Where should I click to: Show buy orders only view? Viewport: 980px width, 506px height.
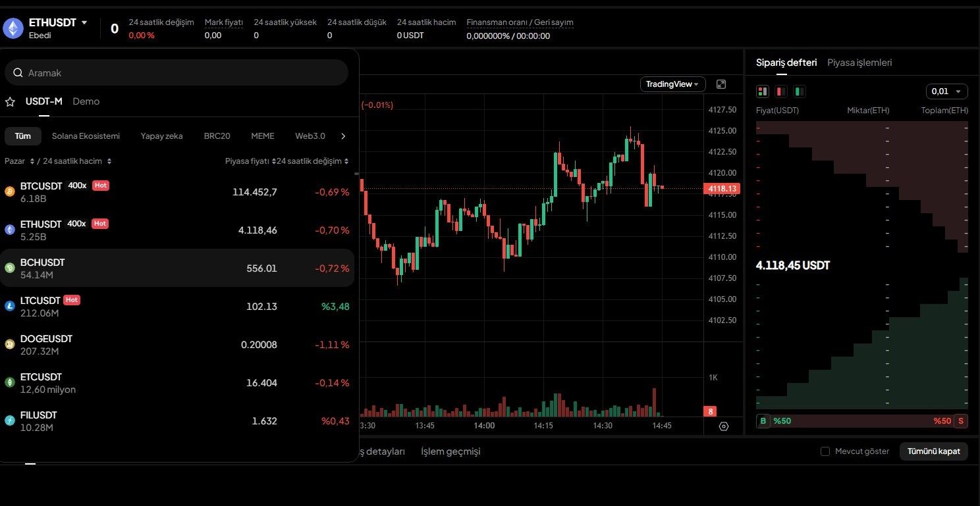pyautogui.click(x=800, y=91)
